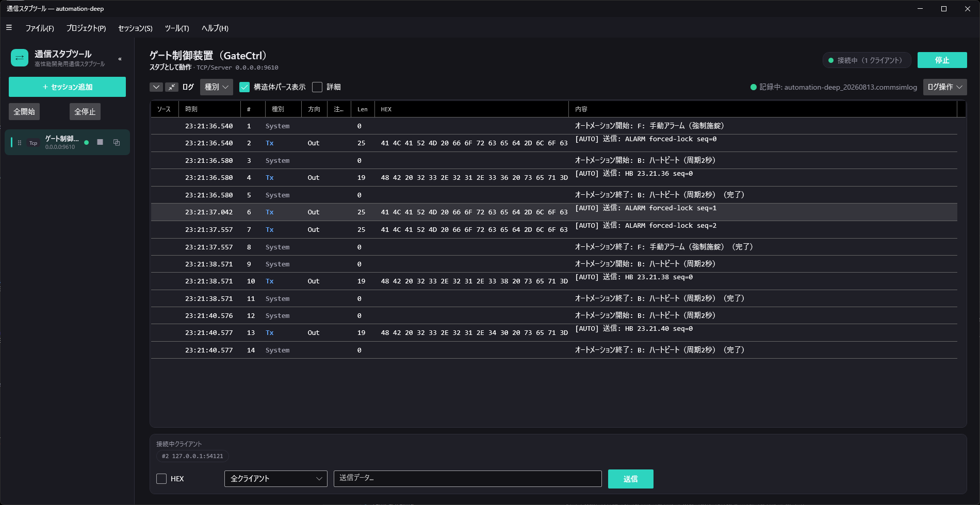
Task: Duplicate the ゲート制御 session with the copy icon
Action: pos(117,142)
